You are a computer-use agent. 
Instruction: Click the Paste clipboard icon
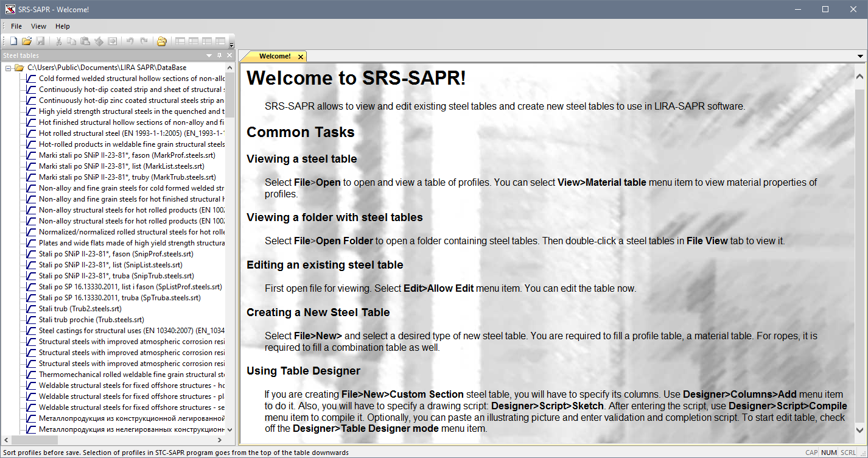click(85, 41)
